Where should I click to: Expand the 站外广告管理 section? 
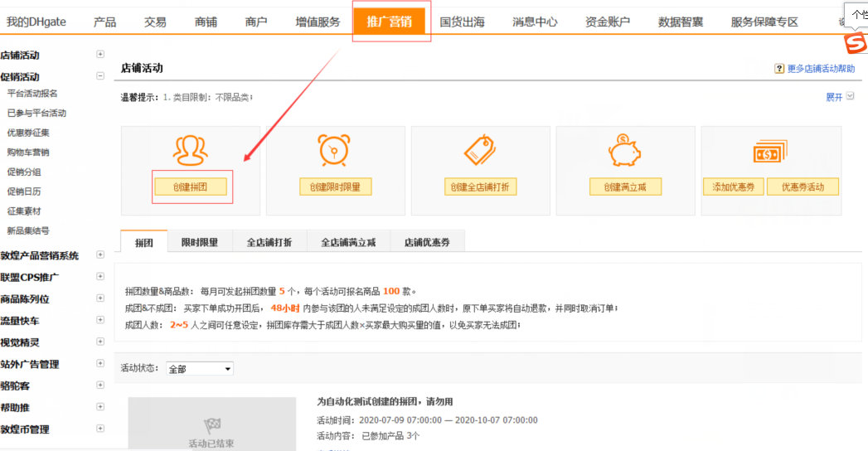click(100, 363)
